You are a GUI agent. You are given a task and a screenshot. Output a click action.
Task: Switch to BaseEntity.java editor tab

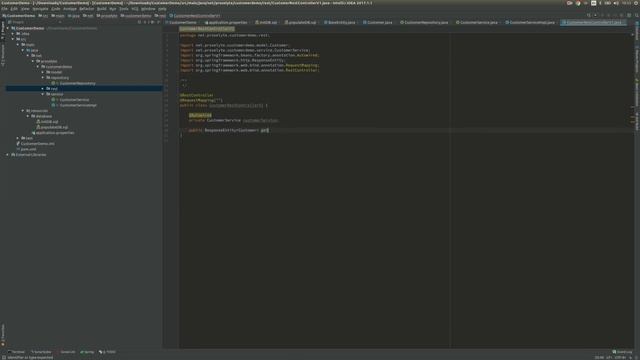[340, 22]
